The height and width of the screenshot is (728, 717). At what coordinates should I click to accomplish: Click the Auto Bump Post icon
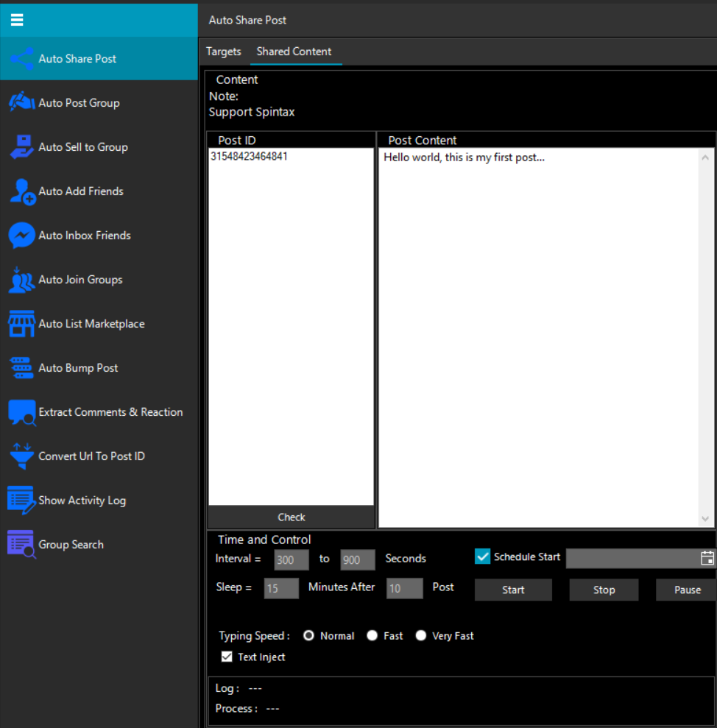coord(21,368)
